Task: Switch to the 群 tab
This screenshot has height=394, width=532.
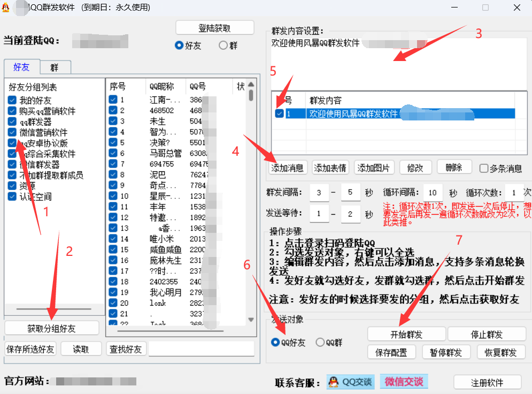Action: [x=55, y=67]
